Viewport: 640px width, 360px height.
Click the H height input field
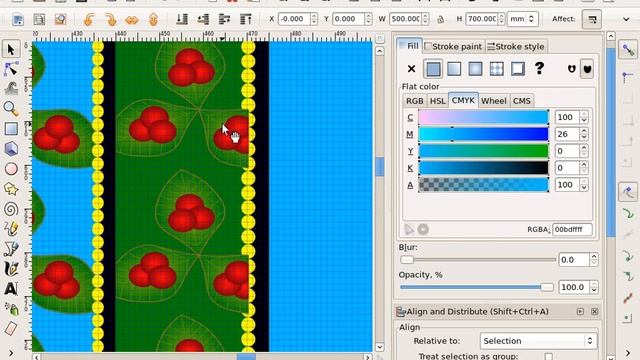[482, 19]
